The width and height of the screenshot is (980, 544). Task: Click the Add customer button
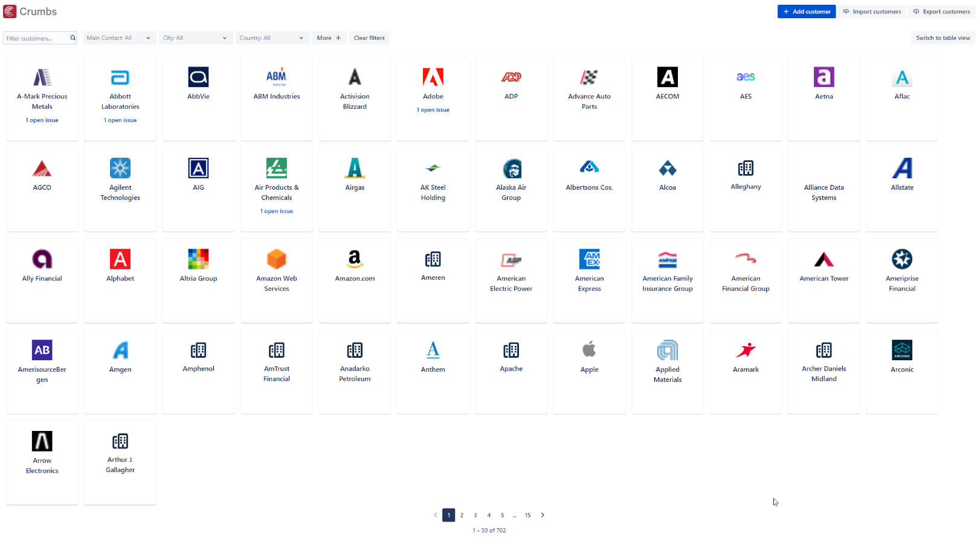(x=807, y=11)
